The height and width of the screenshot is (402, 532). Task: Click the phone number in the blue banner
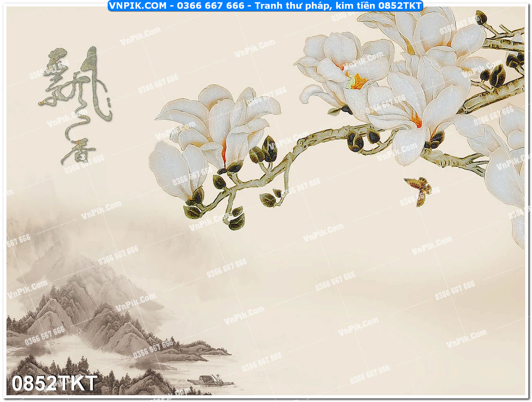(x=210, y=6)
